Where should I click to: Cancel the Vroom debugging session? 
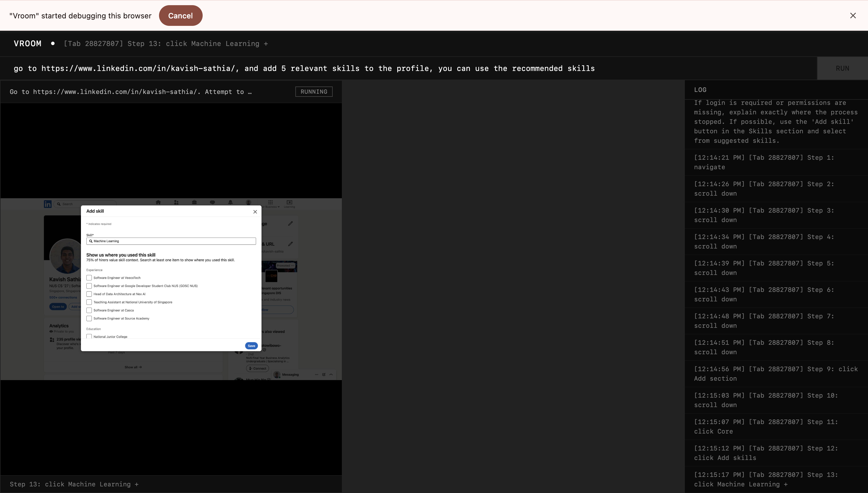pyautogui.click(x=180, y=16)
